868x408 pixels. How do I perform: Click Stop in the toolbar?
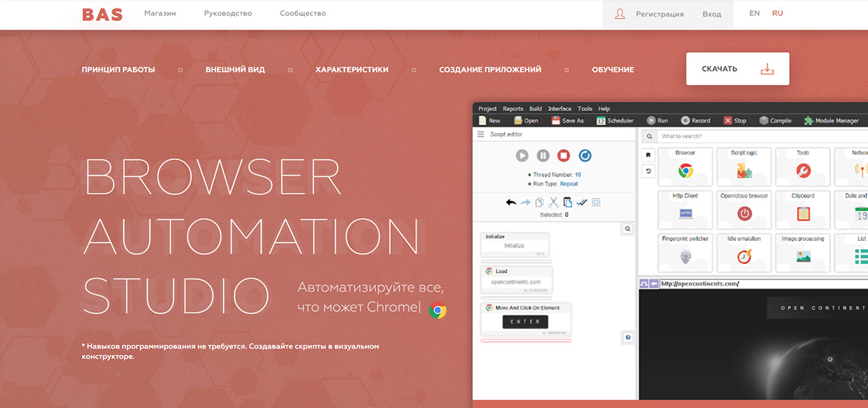pyautogui.click(x=734, y=121)
